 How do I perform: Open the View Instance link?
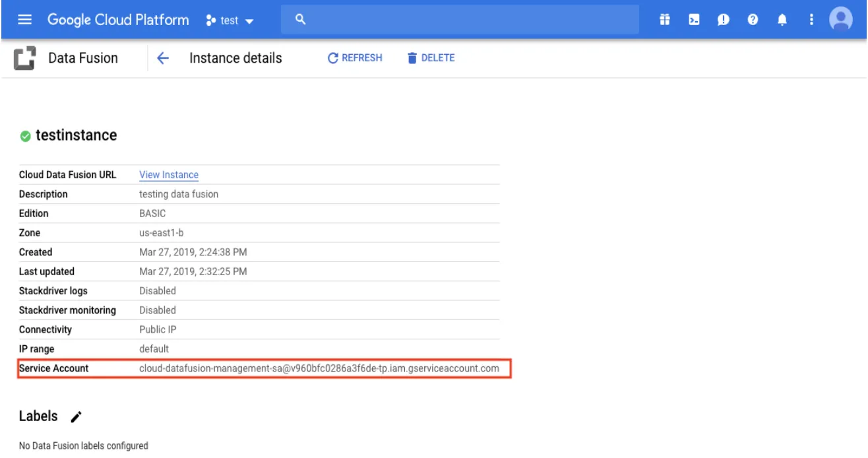pyautogui.click(x=169, y=175)
